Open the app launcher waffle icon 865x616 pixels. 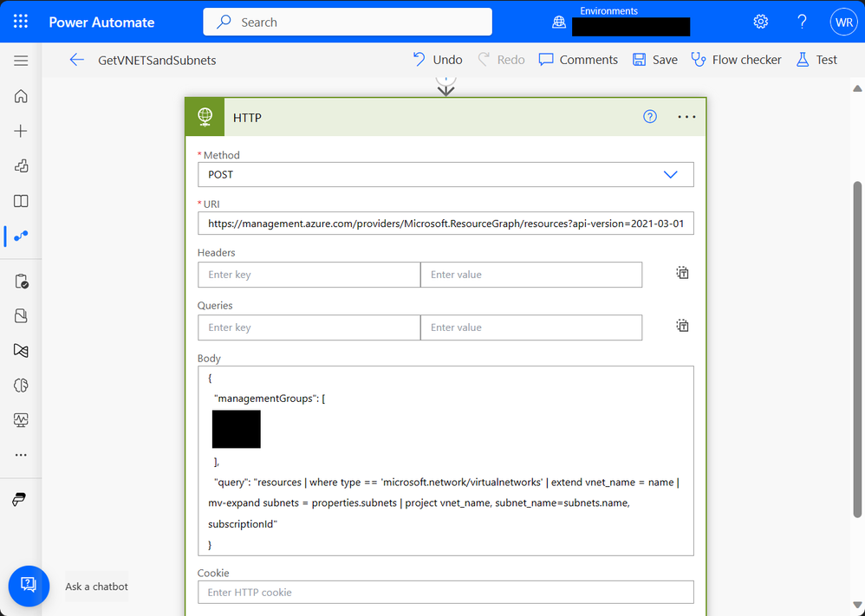21,22
